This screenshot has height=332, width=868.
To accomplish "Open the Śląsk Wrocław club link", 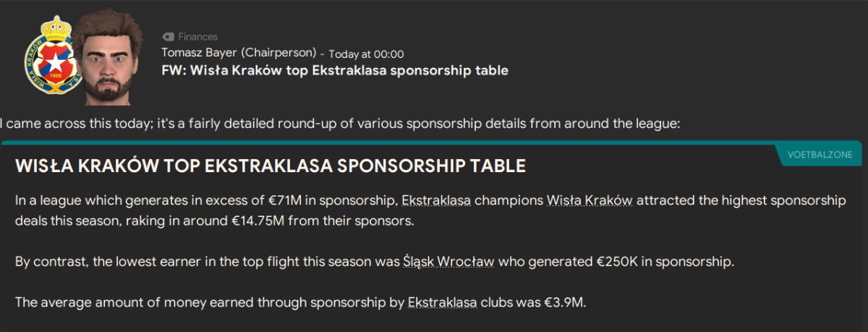I will click(x=448, y=262).
